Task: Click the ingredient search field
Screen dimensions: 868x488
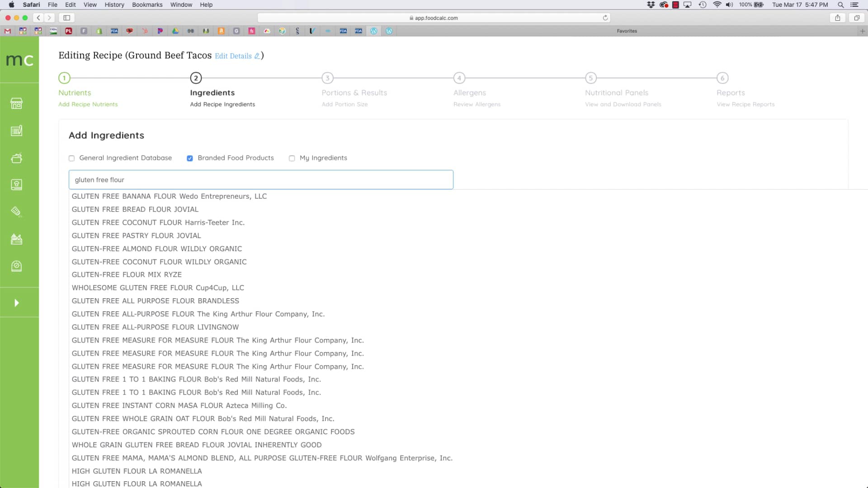Action: pyautogui.click(x=261, y=180)
